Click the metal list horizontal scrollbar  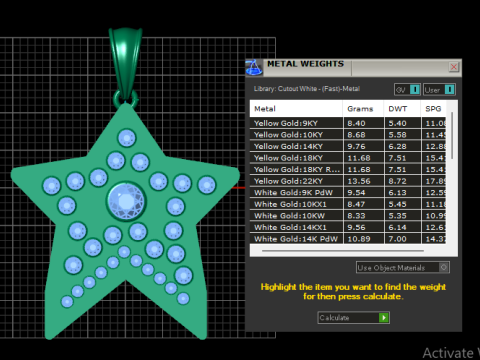[343, 250]
